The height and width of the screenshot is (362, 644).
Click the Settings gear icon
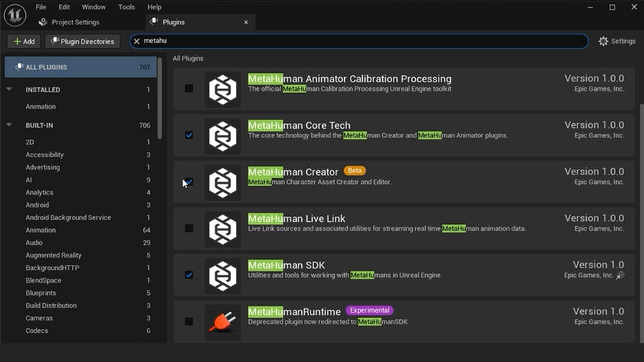603,41
